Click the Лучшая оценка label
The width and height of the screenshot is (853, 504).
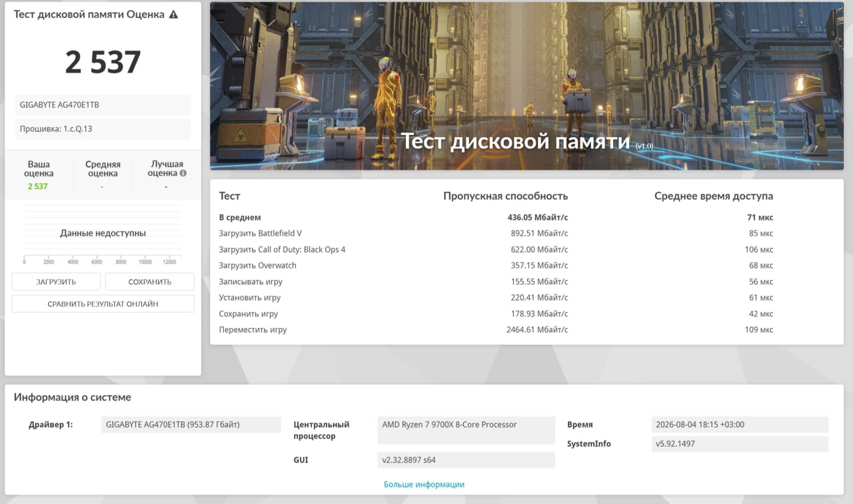click(165, 168)
